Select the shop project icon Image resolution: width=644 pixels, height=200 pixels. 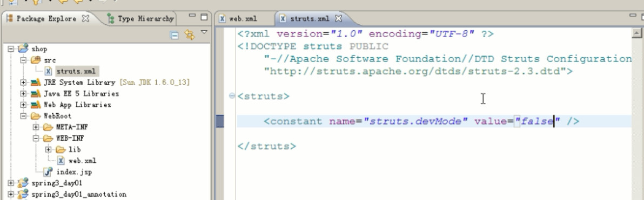pyautogui.click(x=23, y=49)
